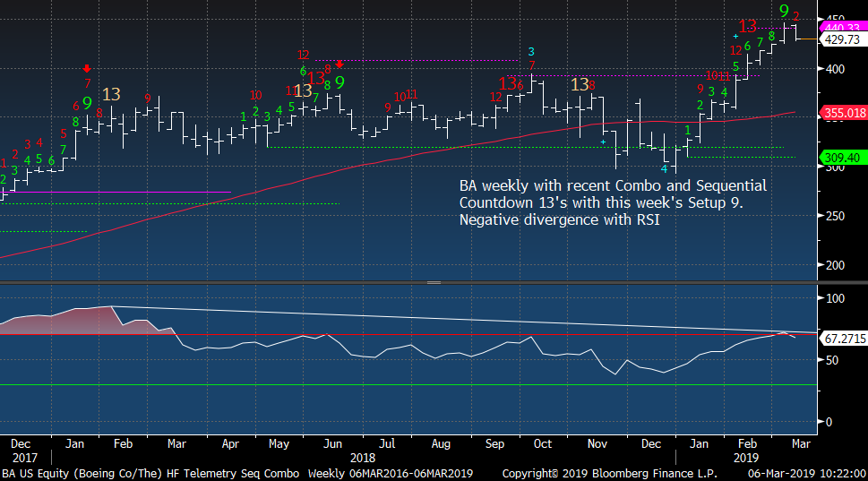This screenshot has height=481, width=868.
Task: Click the Sep month label
Action: [494, 444]
